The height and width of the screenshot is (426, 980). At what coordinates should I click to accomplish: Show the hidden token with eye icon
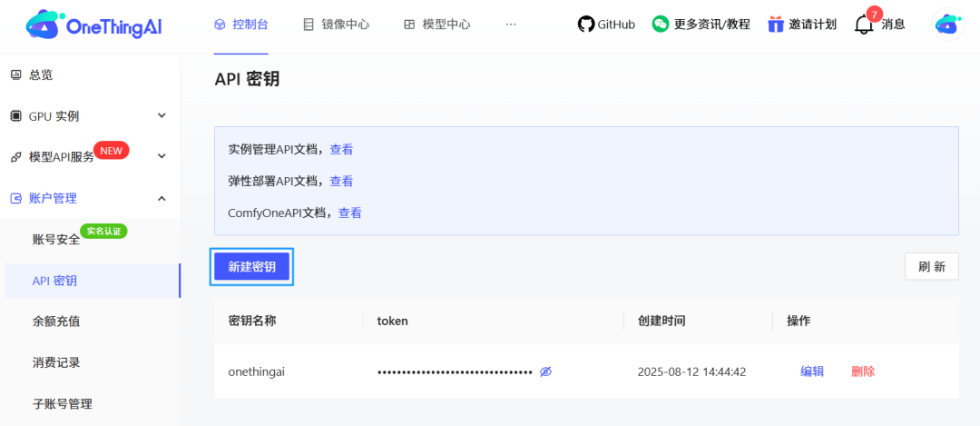tap(545, 372)
